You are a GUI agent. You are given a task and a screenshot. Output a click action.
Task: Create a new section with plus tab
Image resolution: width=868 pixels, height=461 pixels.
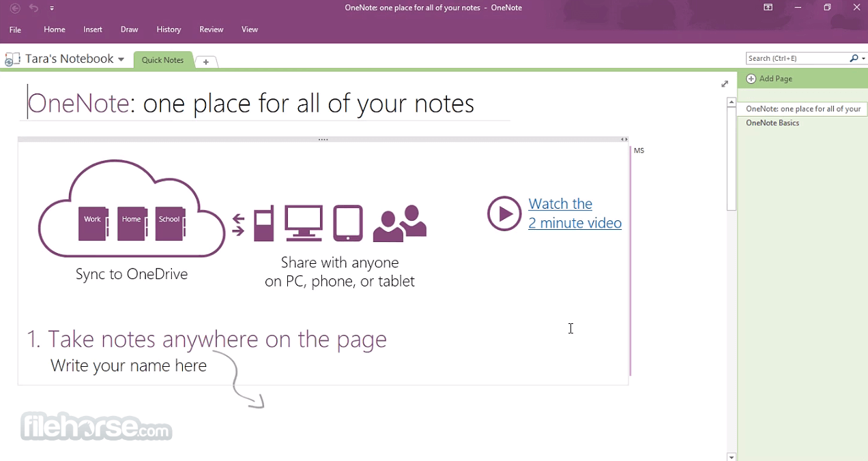coord(206,62)
